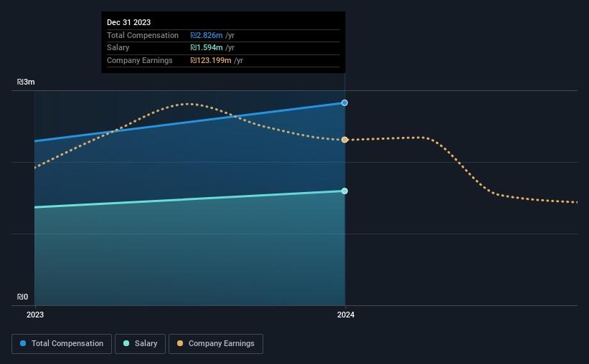589x364 pixels.
Task: Click the Company Earnings row label in tooltip
Action: pyautogui.click(x=140, y=60)
